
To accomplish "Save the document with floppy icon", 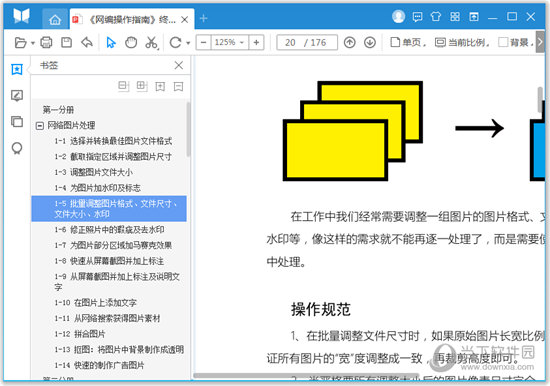I will 67,42.
